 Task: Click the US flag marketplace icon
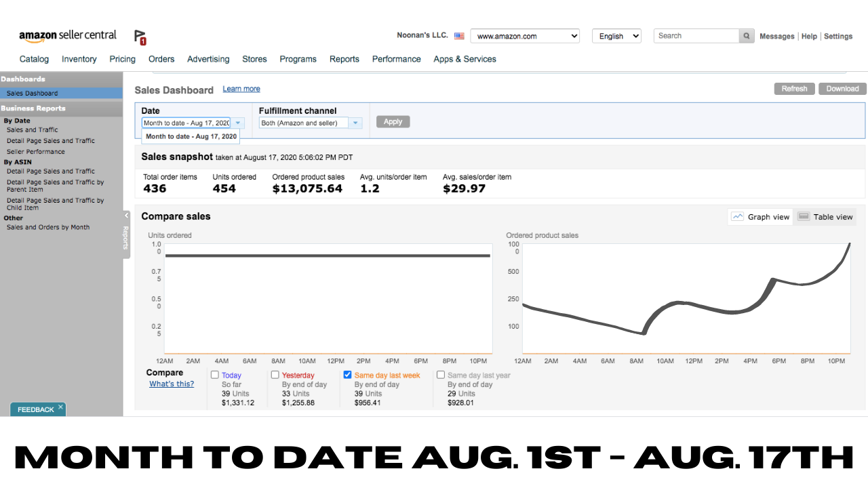pyautogui.click(x=459, y=36)
